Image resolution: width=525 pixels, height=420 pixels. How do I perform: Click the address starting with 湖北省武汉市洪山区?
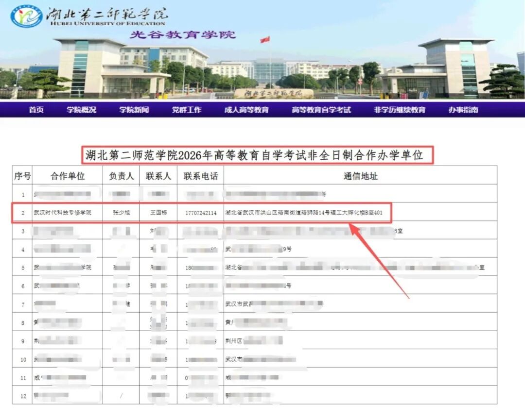304,213
